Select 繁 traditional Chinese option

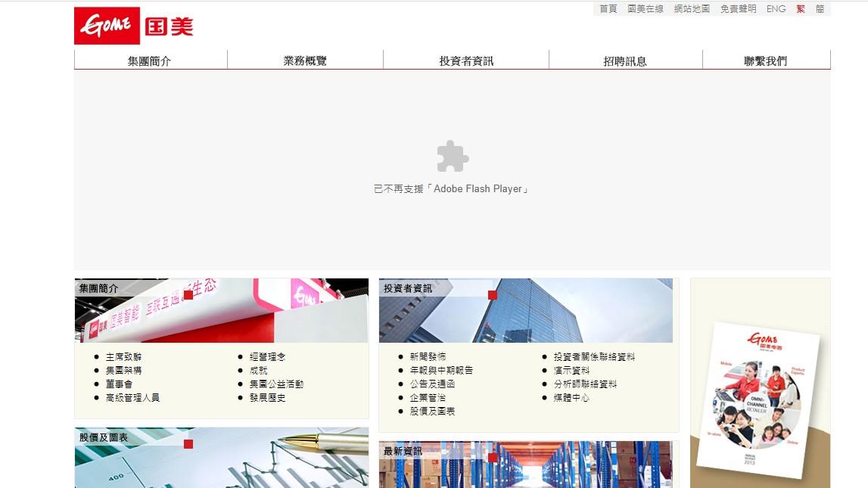[x=799, y=9]
